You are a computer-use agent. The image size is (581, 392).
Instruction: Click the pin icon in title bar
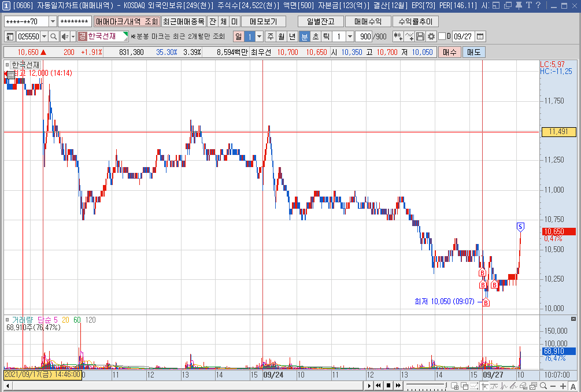(x=519, y=5)
